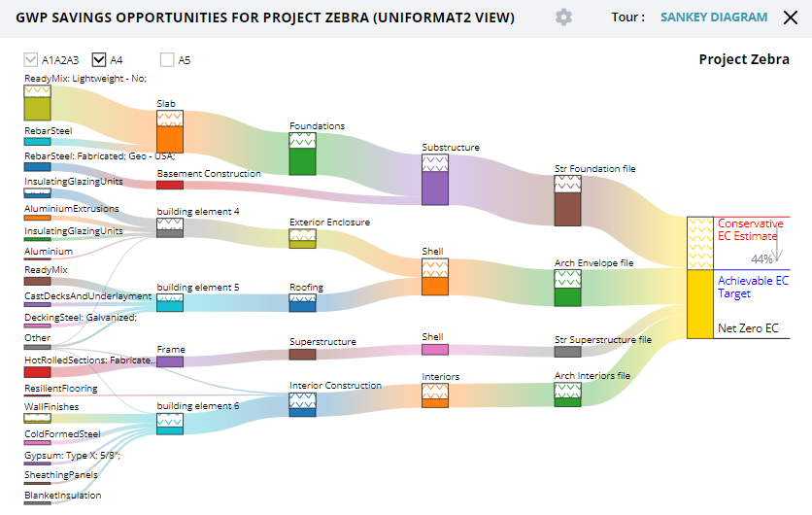
Task: Click the yellow Net Zero EC bar
Action: click(x=700, y=303)
